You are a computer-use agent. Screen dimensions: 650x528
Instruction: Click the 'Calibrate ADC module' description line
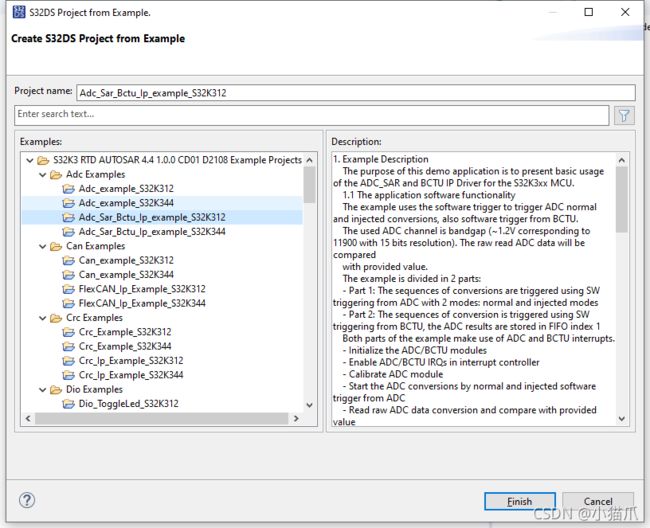click(396, 374)
